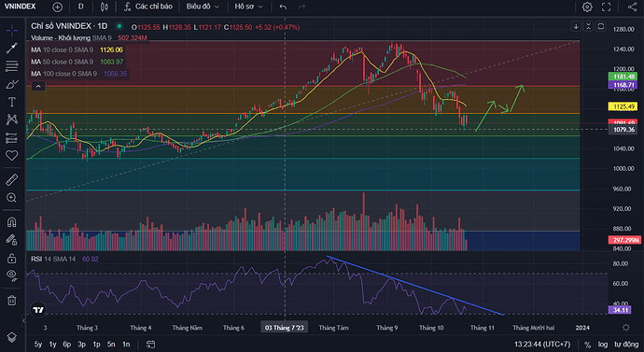
Task: Toggle hide all drawings eye icon
Action: (12, 275)
